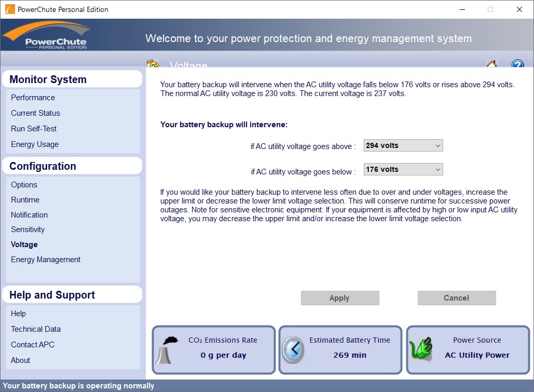The height and width of the screenshot is (392, 534).
Task: Click the CO2 Emissions Rate panel label
Action: pyautogui.click(x=223, y=340)
